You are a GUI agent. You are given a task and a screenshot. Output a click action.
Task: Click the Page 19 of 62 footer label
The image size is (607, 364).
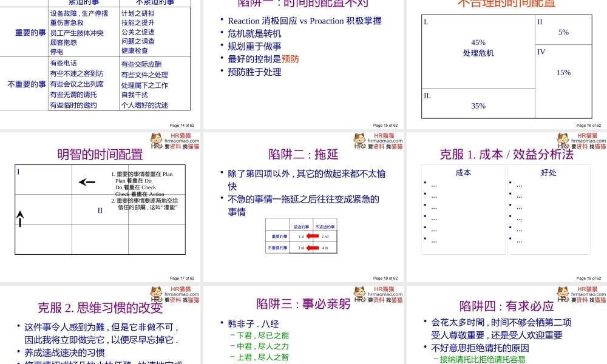[x=589, y=278]
